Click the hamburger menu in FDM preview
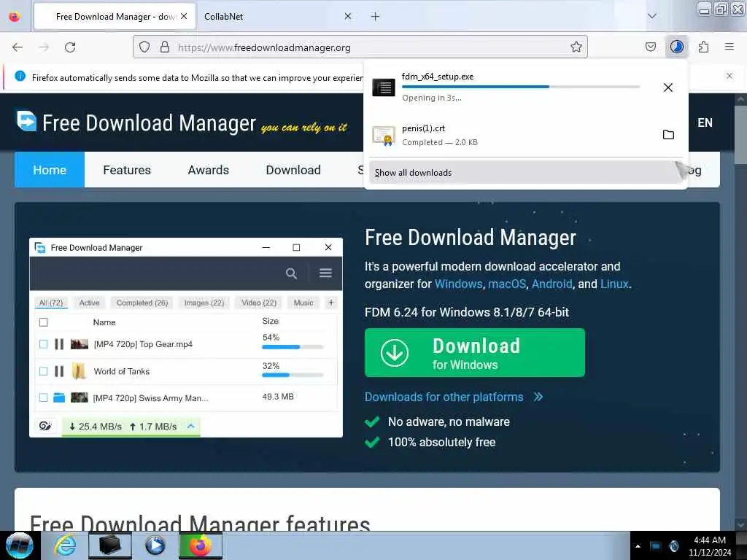 325,273
